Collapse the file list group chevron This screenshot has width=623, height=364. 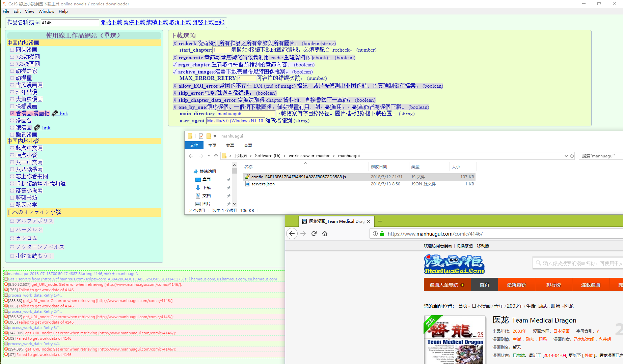coord(305,163)
